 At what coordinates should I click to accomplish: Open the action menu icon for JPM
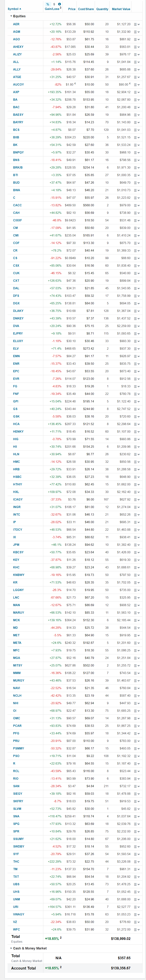135,545
